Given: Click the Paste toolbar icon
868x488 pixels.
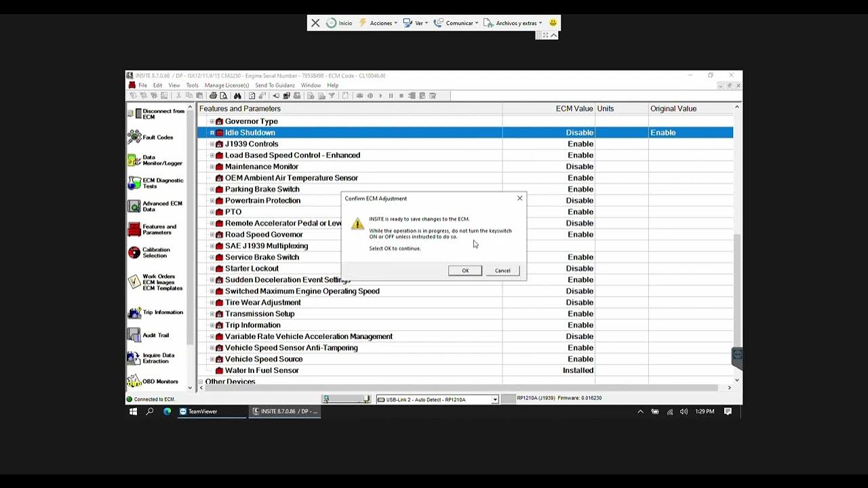Looking at the screenshot, I should [x=199, y=96].
